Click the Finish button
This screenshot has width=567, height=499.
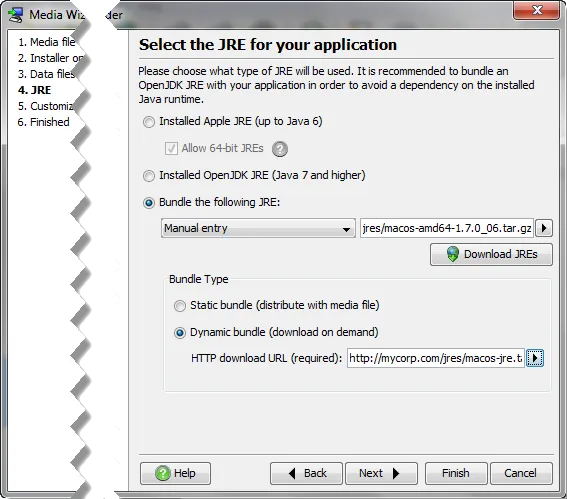click(x=456, y=473)
